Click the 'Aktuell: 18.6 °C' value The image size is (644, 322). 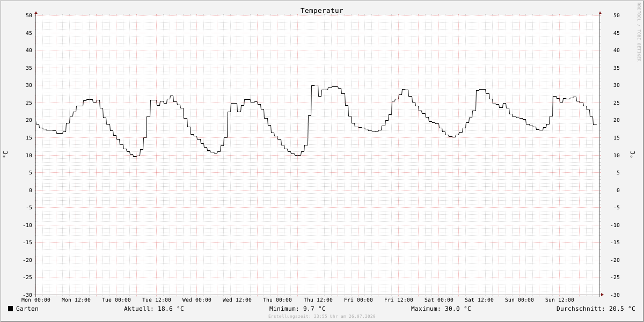tap(154, 309)
